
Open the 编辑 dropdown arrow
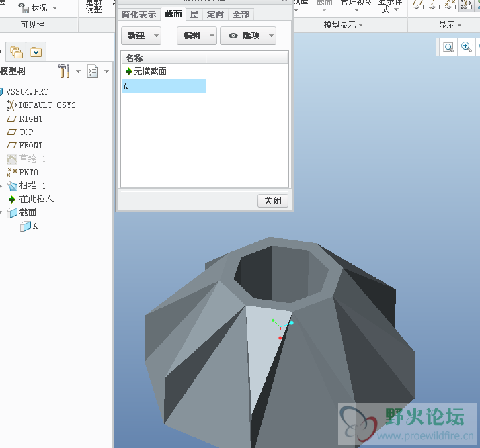(x=212, y=36)
